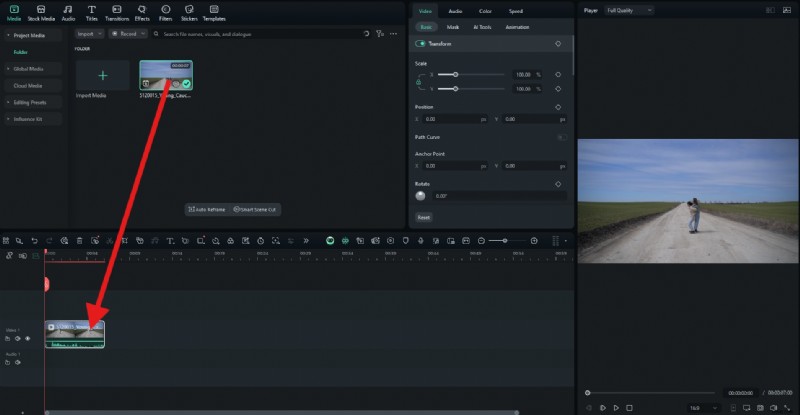Screen dimensions: 800x415
Task: Open the Transitions tab
Action: pos(117,13)
